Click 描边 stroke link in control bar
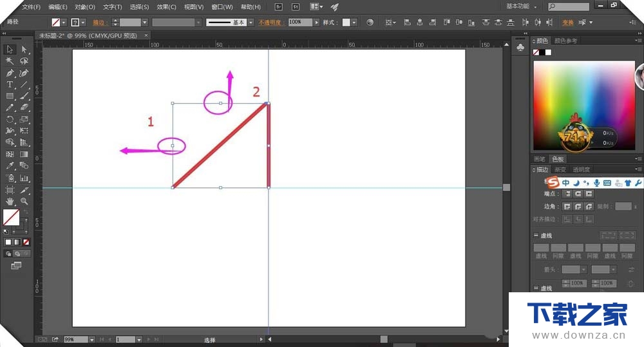This screenshot has height=347, width=644. point(100,23)
